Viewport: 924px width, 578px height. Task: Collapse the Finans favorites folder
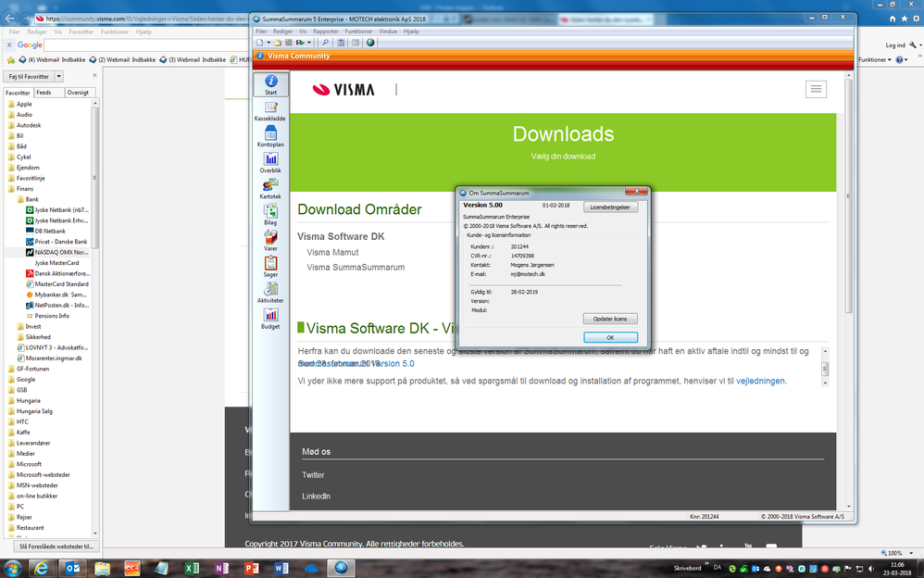pos(20,189)
